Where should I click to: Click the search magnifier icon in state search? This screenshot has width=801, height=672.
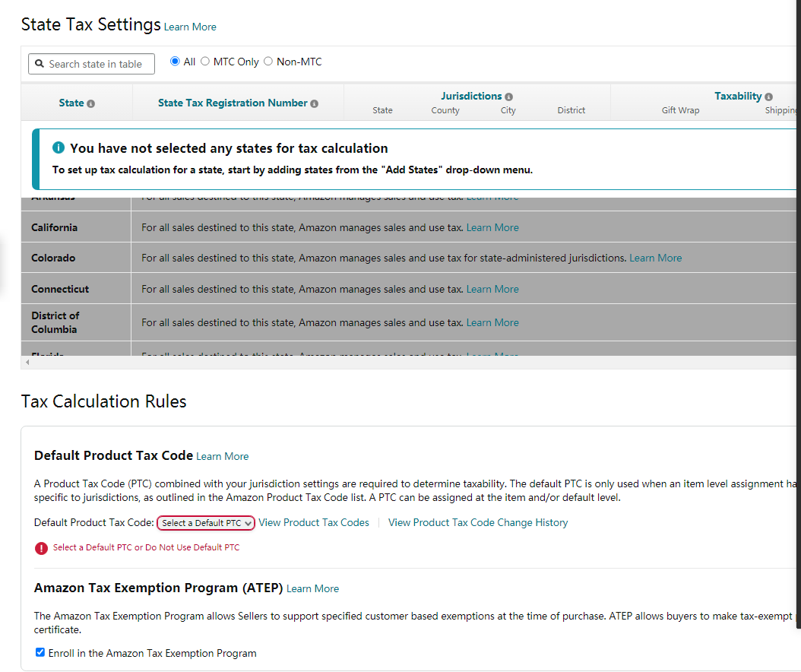click(40, 64)
